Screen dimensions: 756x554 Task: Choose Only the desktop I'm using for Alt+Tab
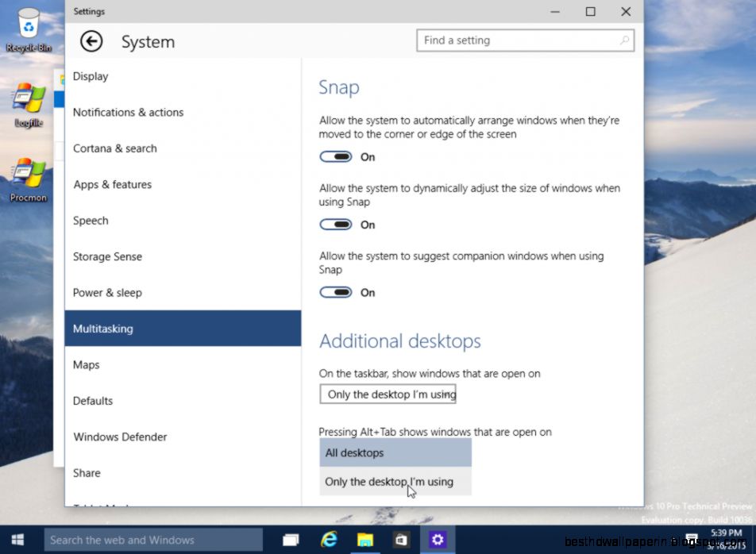point(388,481)
